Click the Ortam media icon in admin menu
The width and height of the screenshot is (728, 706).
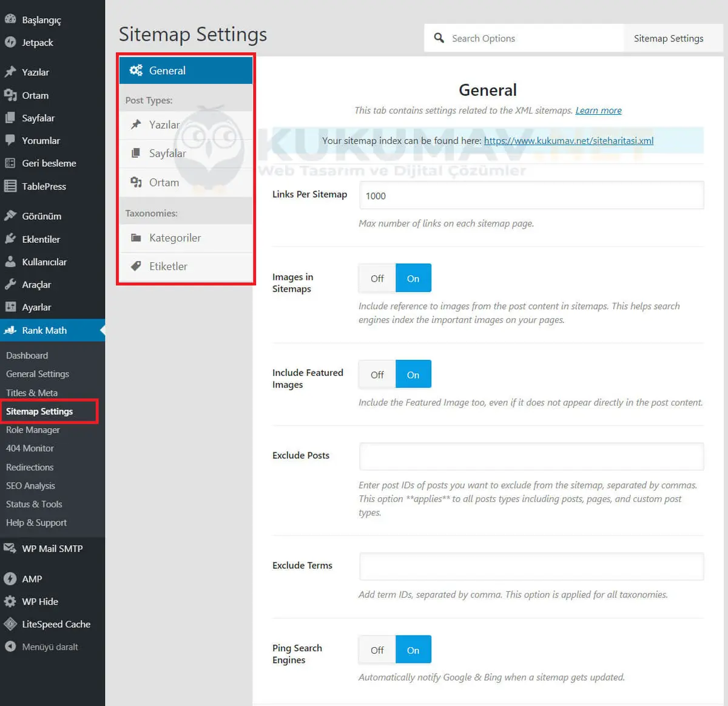[x=10, y=95]
